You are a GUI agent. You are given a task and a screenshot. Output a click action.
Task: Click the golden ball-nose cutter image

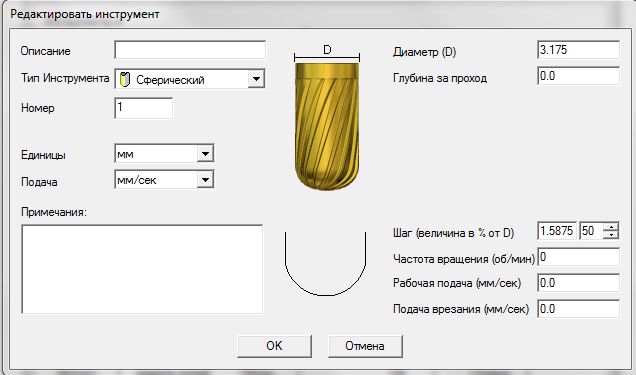click(x=327, y=126)
